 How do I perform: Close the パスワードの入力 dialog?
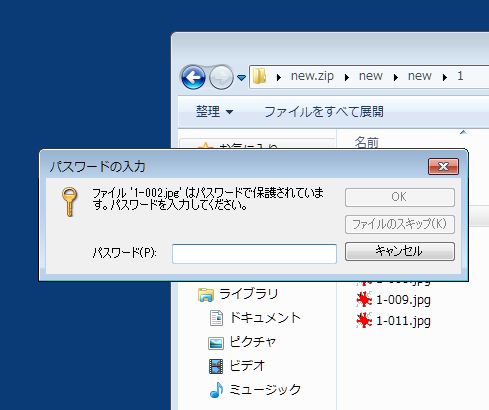443,166
